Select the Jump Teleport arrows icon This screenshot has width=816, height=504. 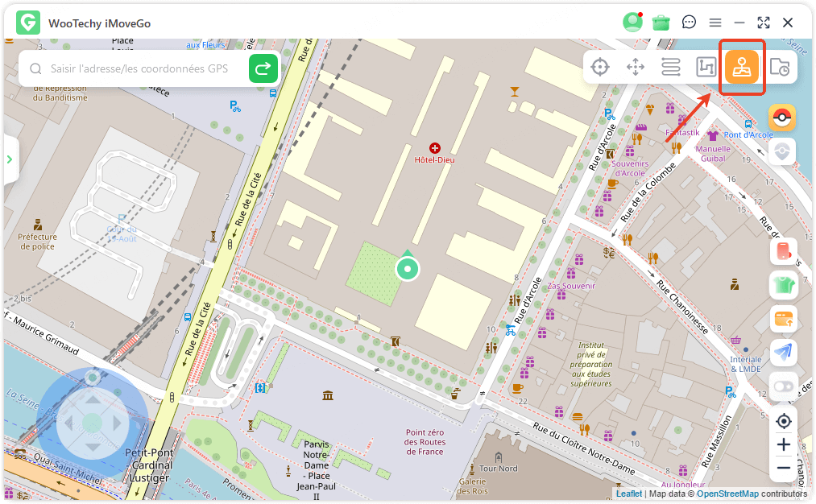[x=636, y=67]
